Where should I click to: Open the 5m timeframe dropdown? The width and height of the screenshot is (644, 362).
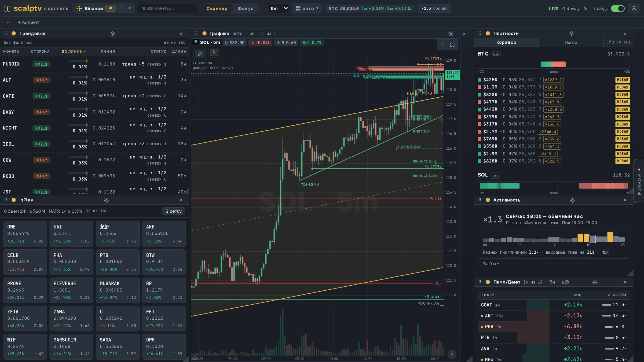coord(279,9)
